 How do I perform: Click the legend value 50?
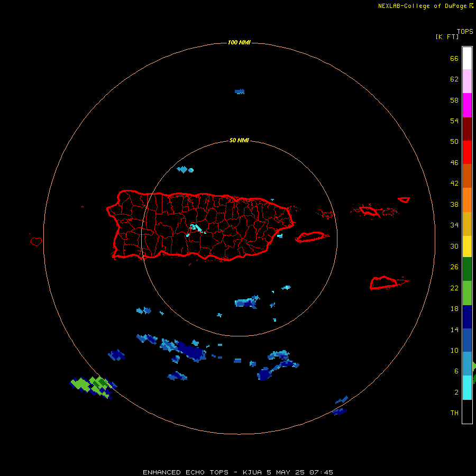[x=454, y=141]
